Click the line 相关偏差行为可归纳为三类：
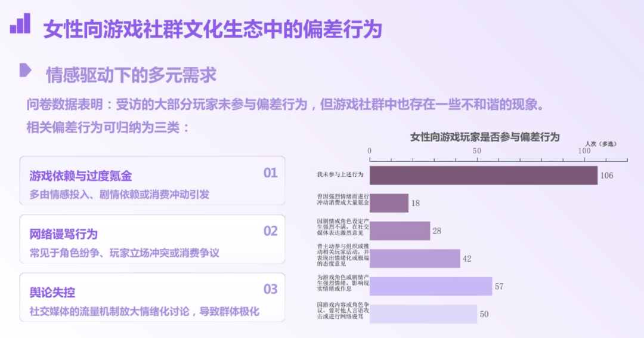 [108, 127]
